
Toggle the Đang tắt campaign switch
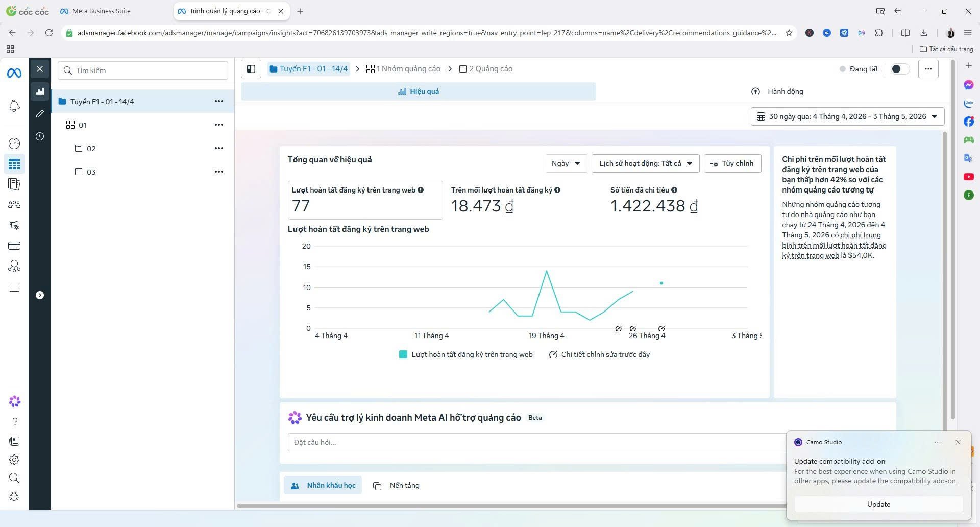point(900,69)
